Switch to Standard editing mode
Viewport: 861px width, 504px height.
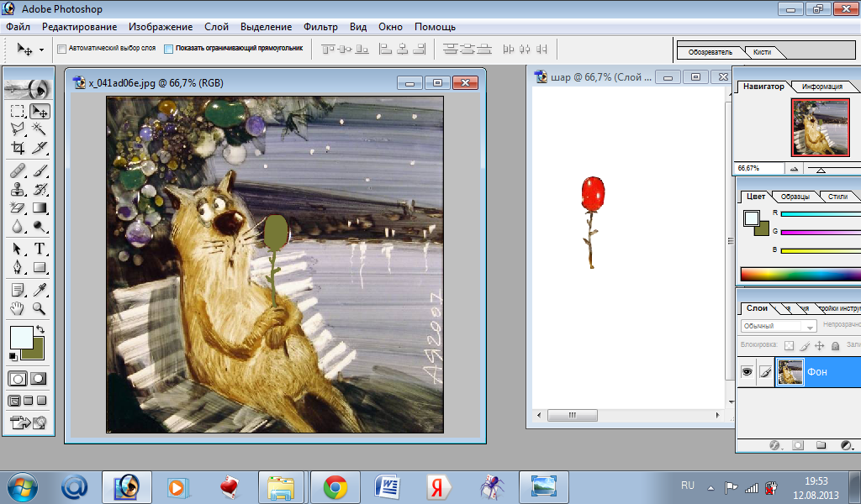click(x=18, y=378)
